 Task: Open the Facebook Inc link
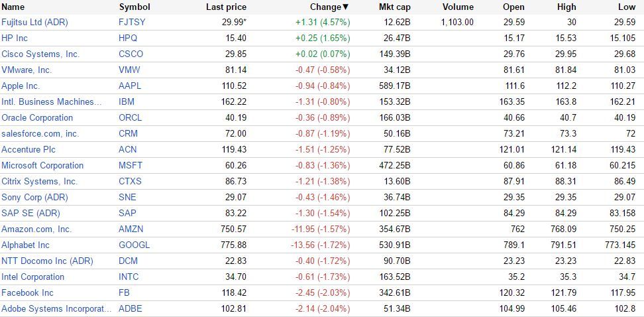click(27, 292)
